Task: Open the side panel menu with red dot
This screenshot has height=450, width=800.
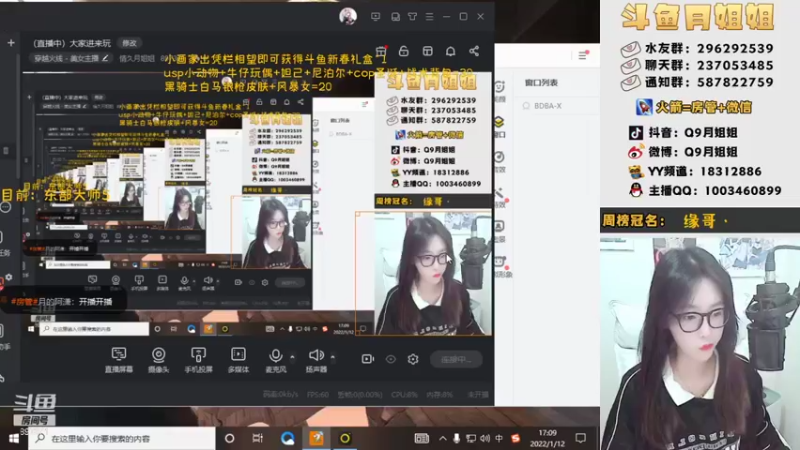Action: pos(583,55)
